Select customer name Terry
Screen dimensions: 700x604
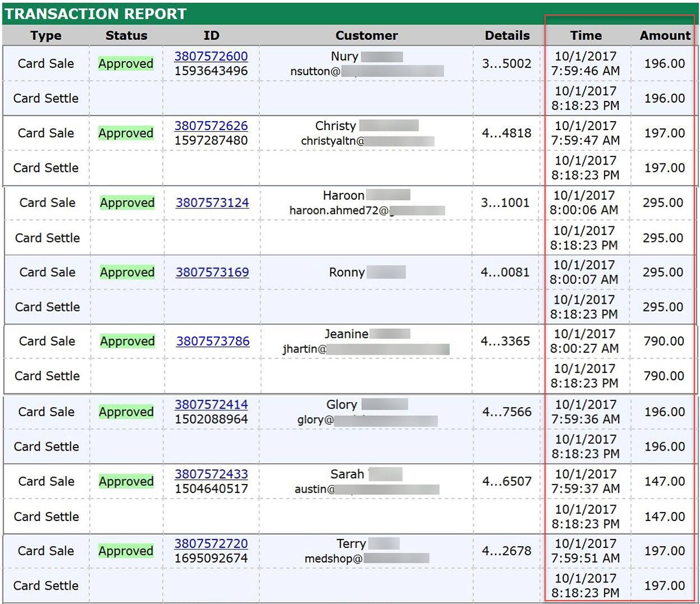coord(351,544)
